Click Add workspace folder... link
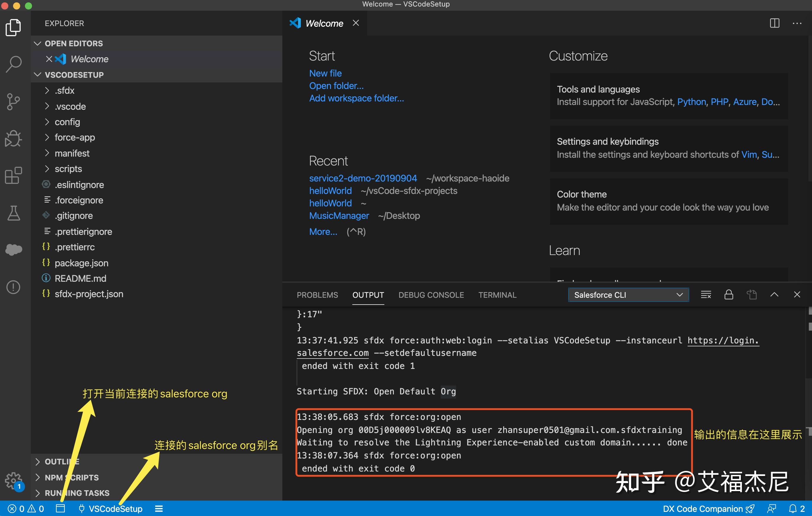Image resolution: width=812 pixels, height=516 pixels. (x=356, y=98)
